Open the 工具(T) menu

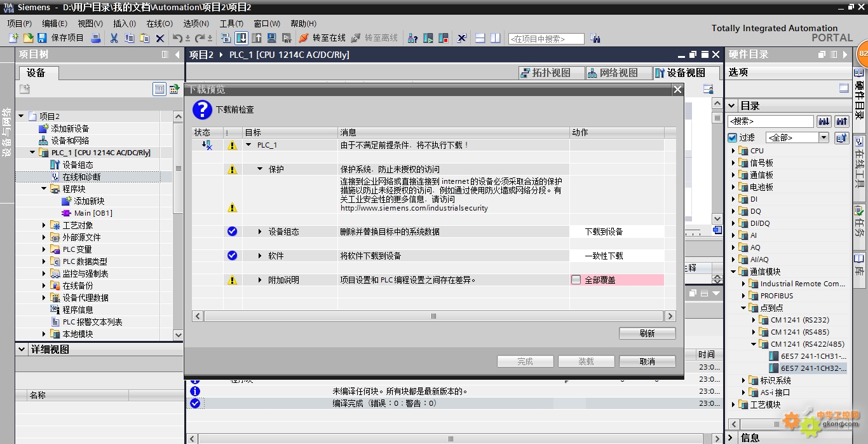(231, 24)
